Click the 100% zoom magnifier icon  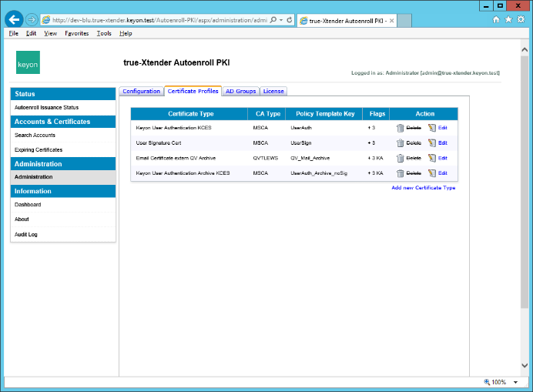tap(487, 382)
